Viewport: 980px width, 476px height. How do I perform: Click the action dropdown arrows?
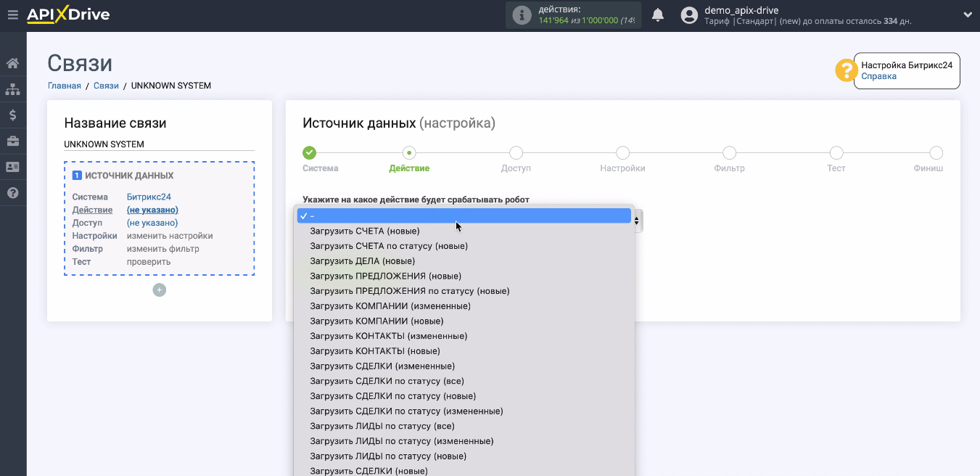pyautogui.click(x=637, y=221)
